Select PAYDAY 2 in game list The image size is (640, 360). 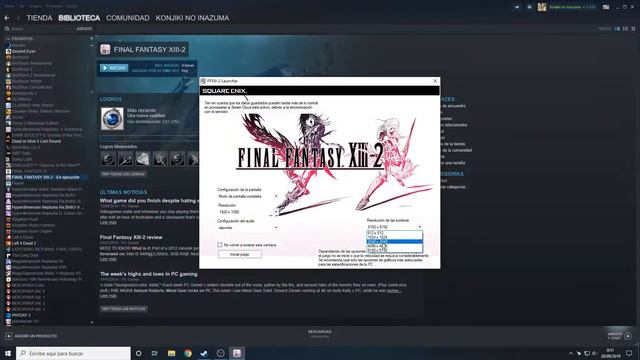tap(21, 315)
